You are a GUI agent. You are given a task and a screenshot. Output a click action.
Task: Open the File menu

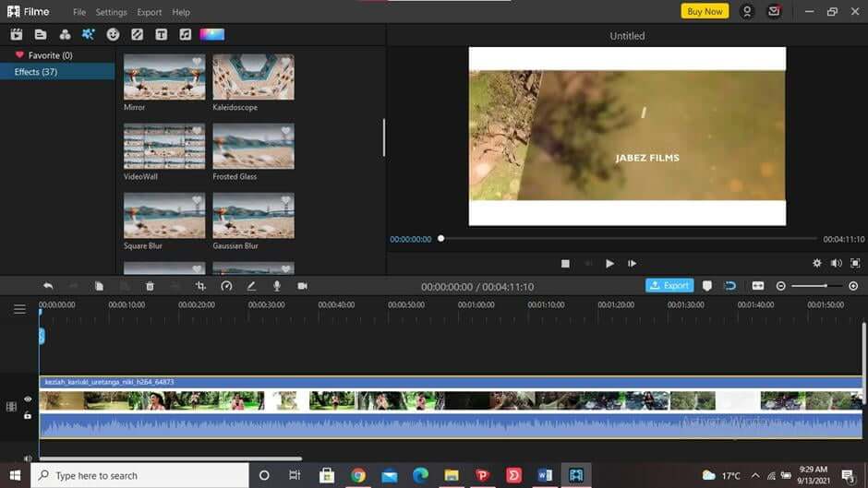click(x=79, y=12)
